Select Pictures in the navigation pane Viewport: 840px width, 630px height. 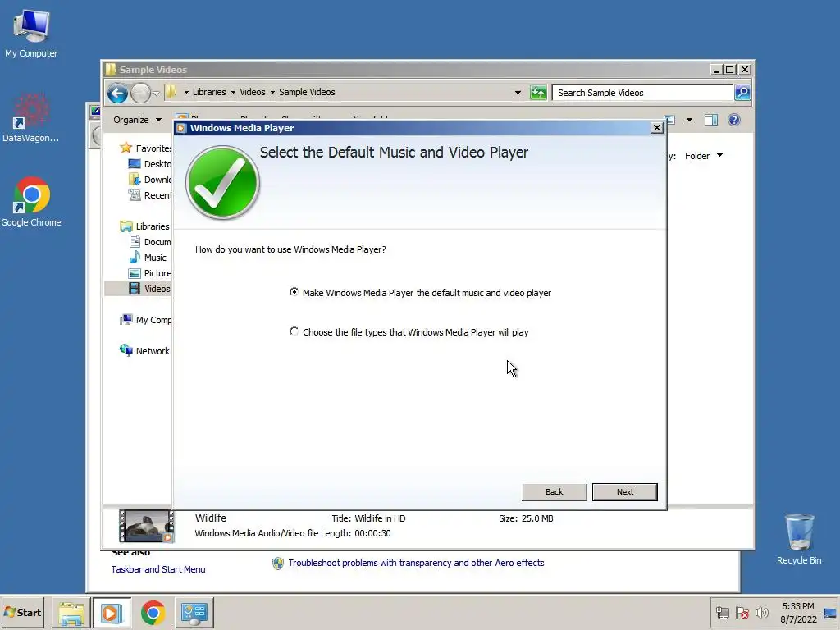pyautogui.click(x=150, y=273)
